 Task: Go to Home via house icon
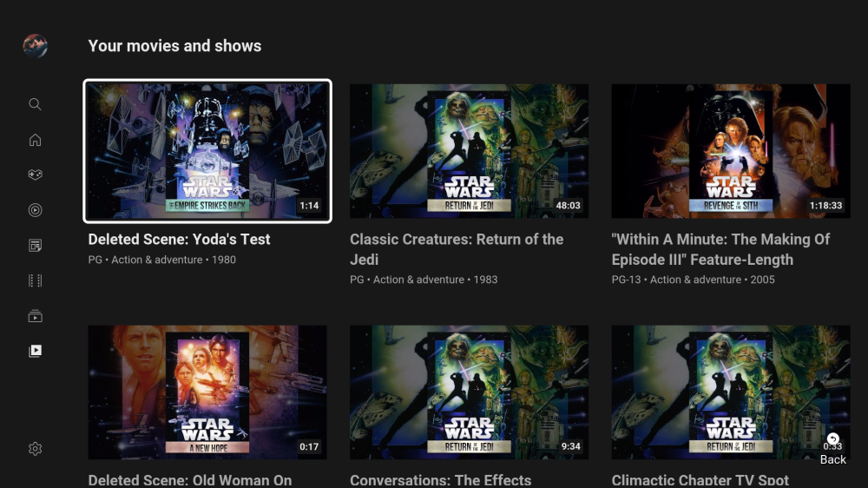point(35,140)
